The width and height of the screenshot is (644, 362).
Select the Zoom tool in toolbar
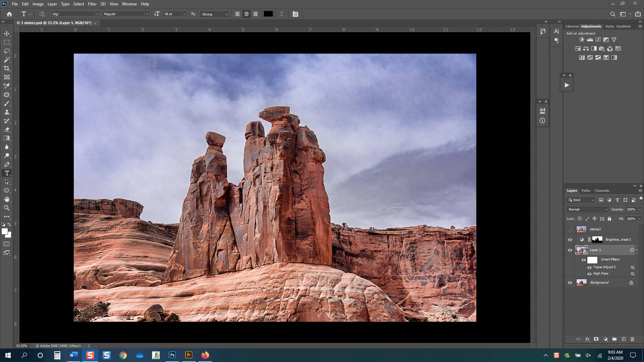7,208
